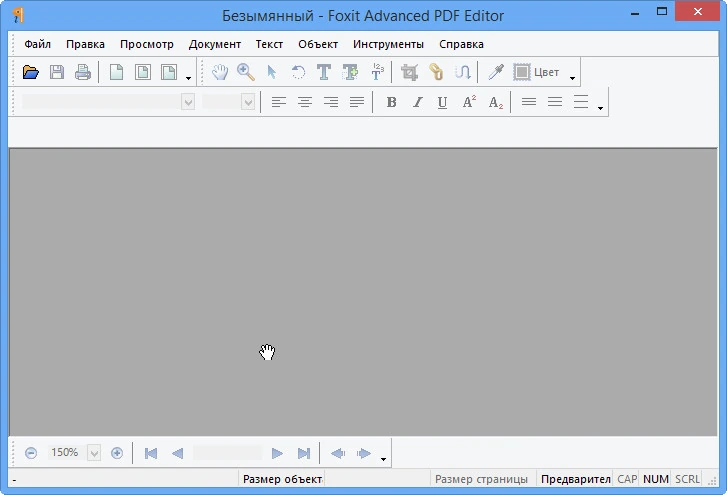
Task: Click the 150% zoom value field
Action: [65, 452]
